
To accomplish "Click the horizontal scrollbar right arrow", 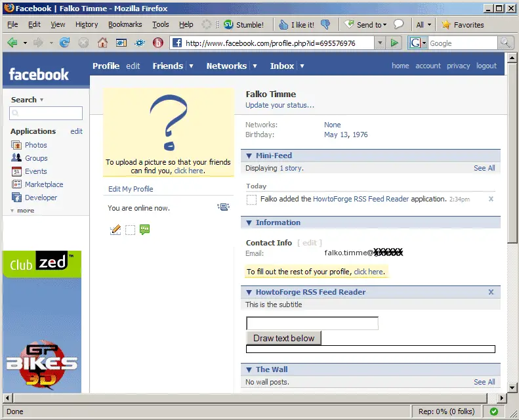I will (502, 398).
